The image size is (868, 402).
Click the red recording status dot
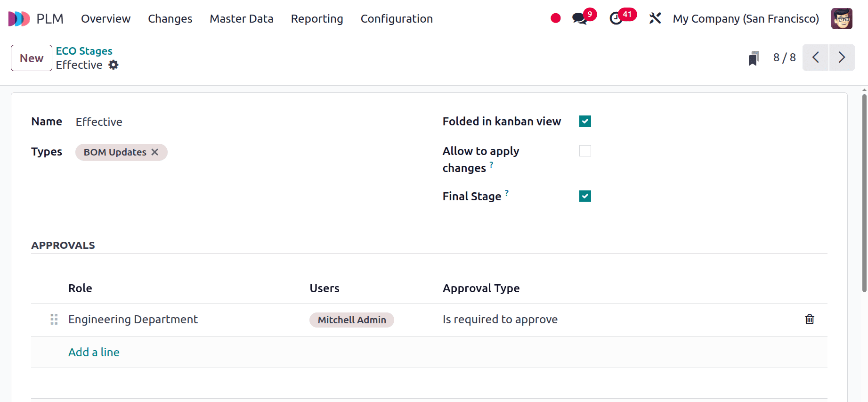coord(556,18)
